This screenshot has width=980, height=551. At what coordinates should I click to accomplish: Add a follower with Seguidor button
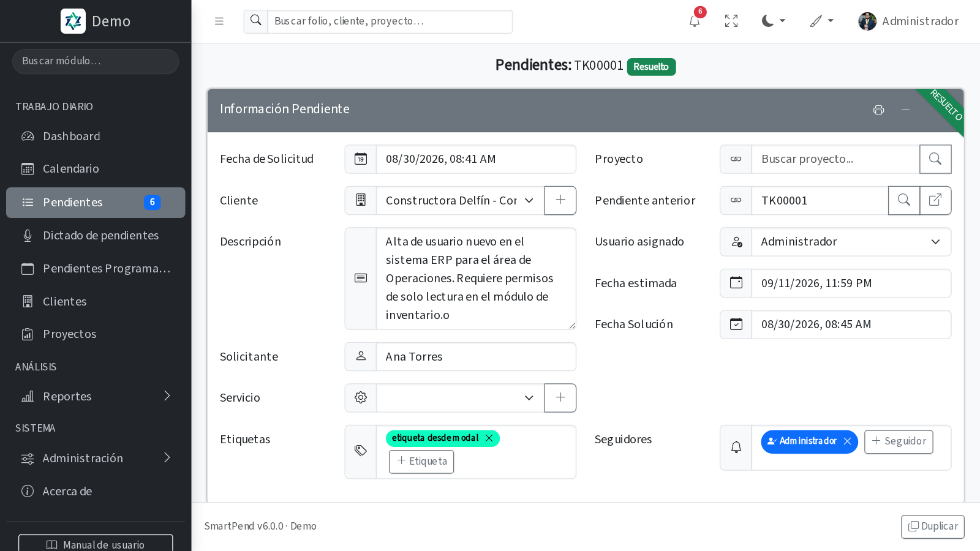pos(899,441)
